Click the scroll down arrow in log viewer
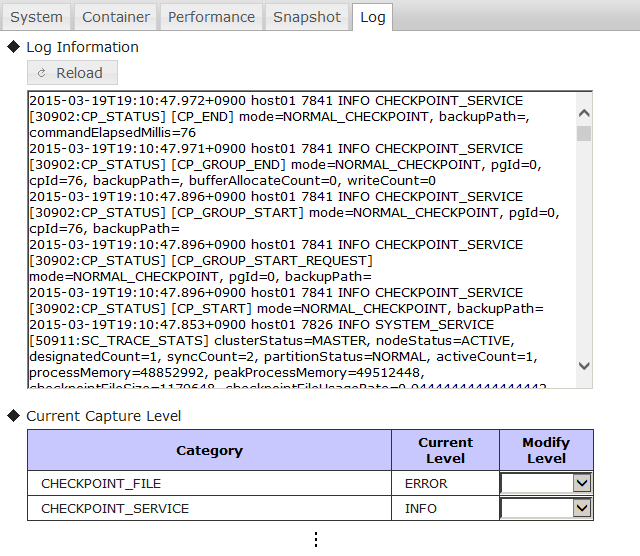The image size is (640, 556). [x=584, y=378]
